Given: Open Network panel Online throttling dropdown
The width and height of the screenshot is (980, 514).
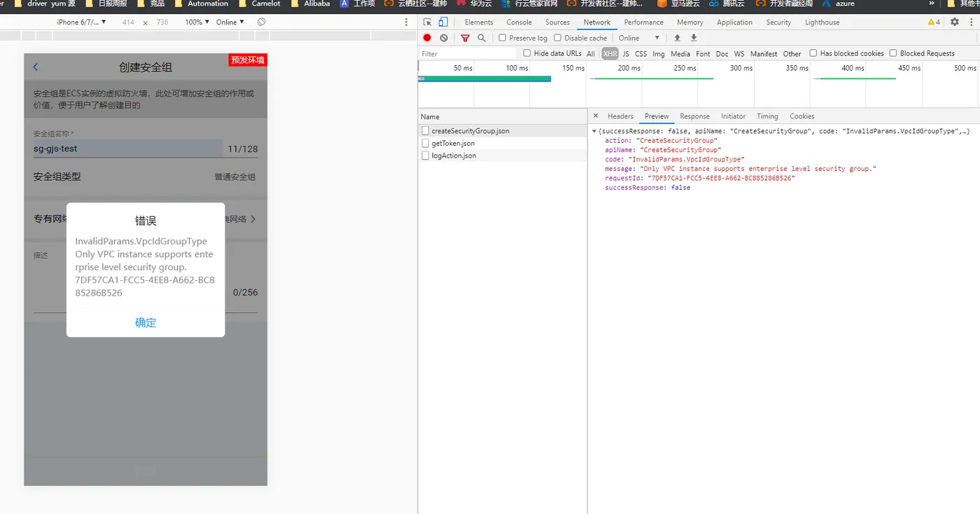Looking at the screenshot, I should click(x=639, y=38).
